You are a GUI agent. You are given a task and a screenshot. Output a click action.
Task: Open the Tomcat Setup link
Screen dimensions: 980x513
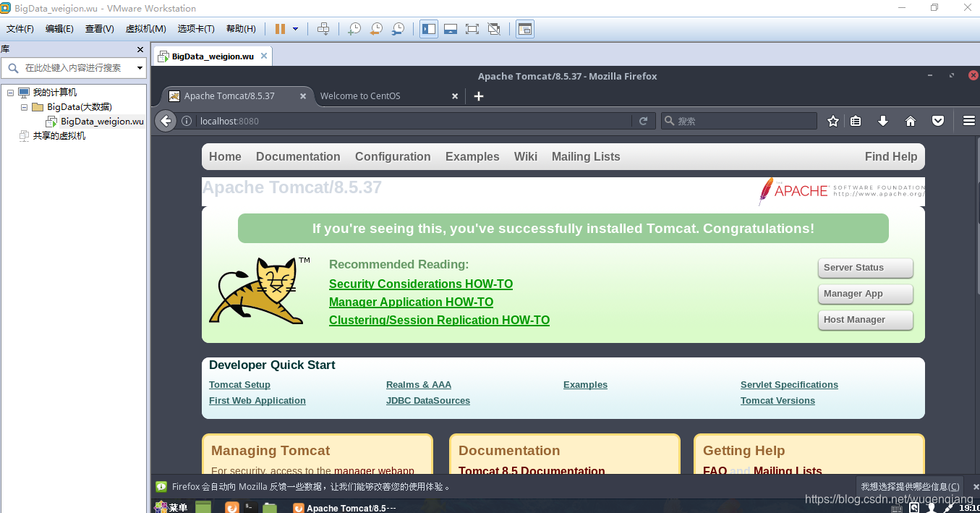click(x=239, y=385)
